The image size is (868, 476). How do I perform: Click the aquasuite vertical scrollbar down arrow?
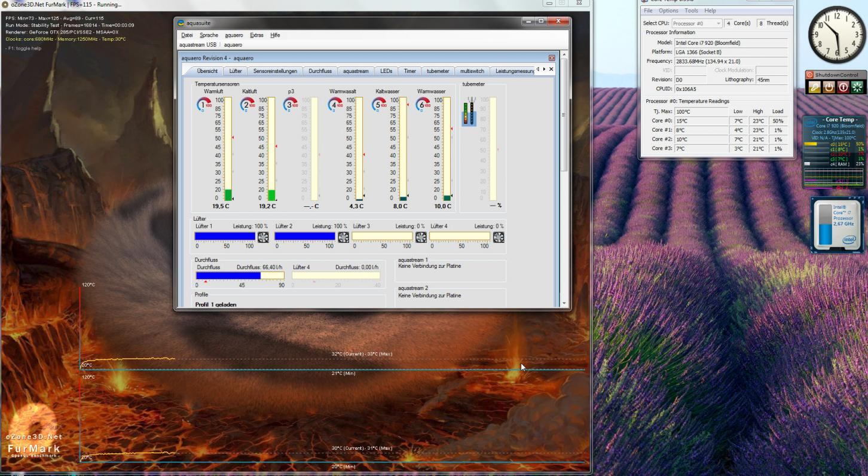pyautogui.click(x=564, y=304)
